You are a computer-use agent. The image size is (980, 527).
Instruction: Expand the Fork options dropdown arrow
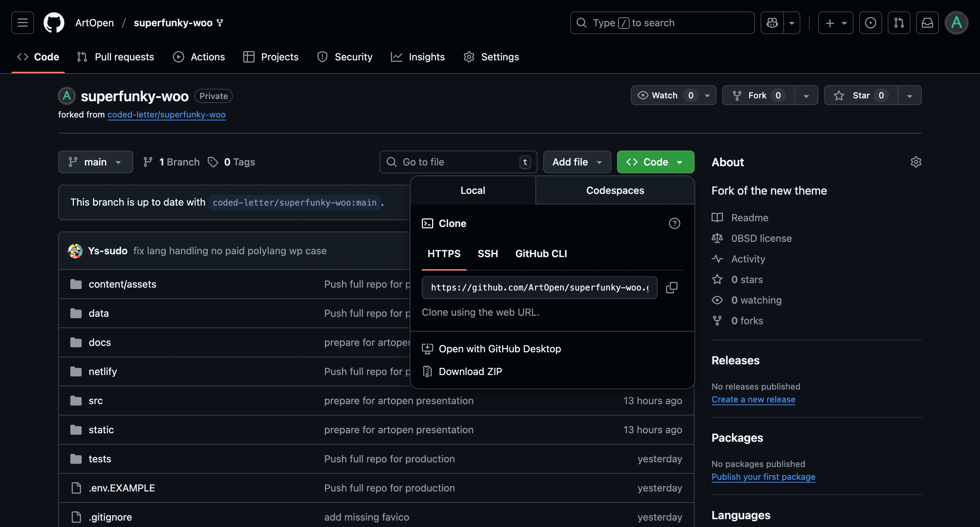(806, 96)
